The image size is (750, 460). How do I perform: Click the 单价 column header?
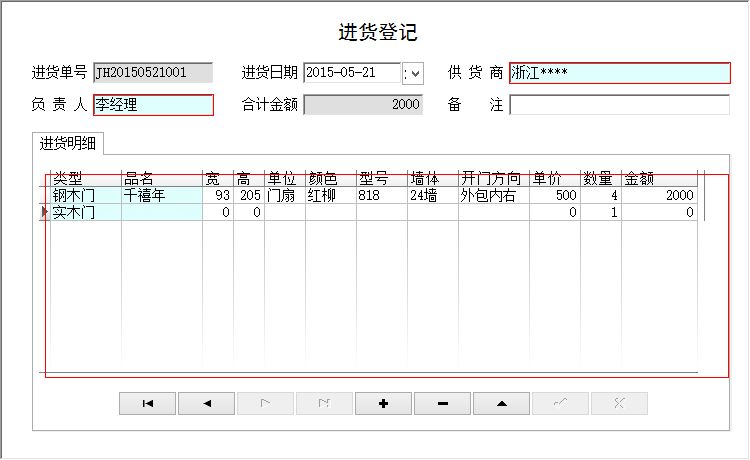554,179
